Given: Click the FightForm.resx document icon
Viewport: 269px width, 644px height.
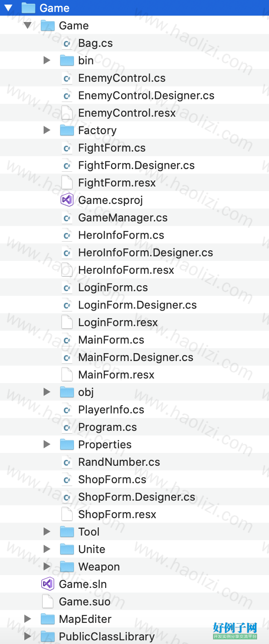Looking at the screenshot, I should point(67,183).
